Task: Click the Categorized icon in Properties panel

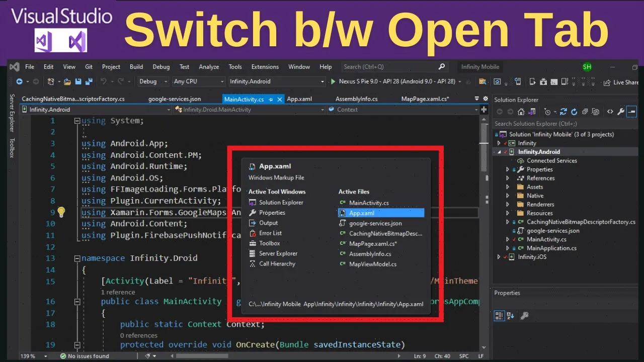Action: pos(499,316)
